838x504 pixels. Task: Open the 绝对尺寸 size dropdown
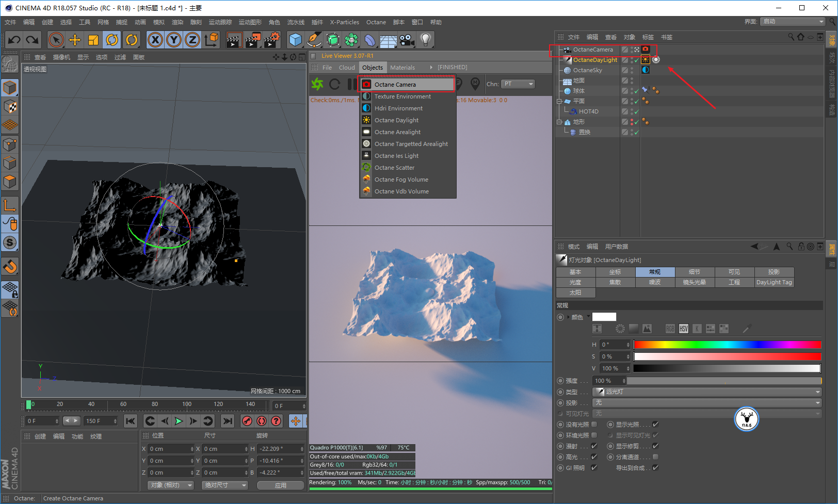[225, 485]
